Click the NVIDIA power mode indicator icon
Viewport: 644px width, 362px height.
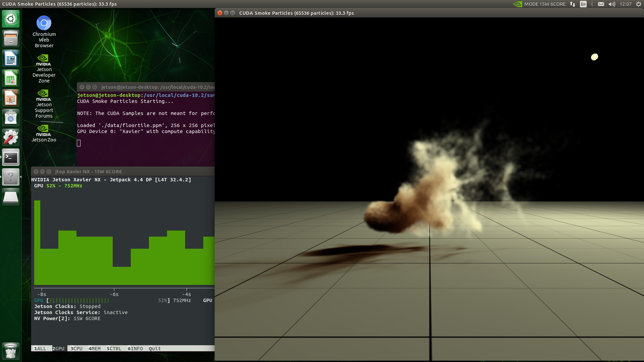click(x=518, y=4)
